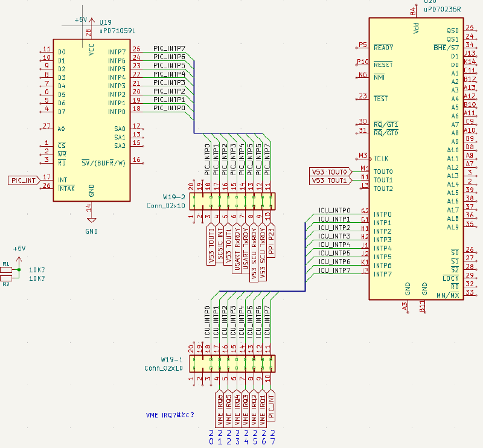Viewport: 483px width, 448px height.
Task: Select the blue "VME IRQ7" text note
Action: pyautogui.click(x=170, y=415)
